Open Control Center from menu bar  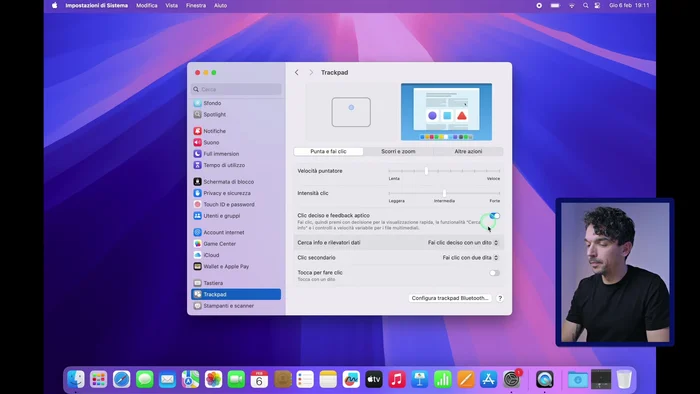(x=597, y=5)
